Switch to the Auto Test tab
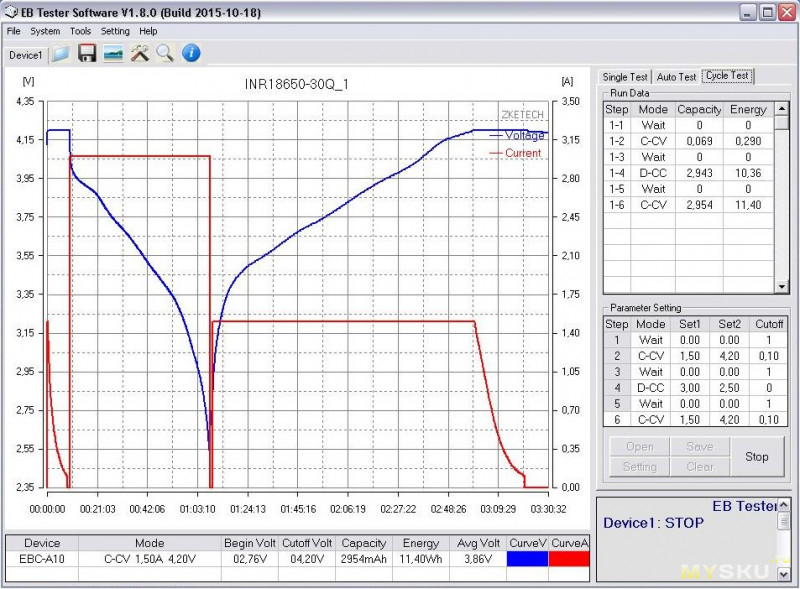The height and width of the screenshot is (589, 800). (676, 76)
